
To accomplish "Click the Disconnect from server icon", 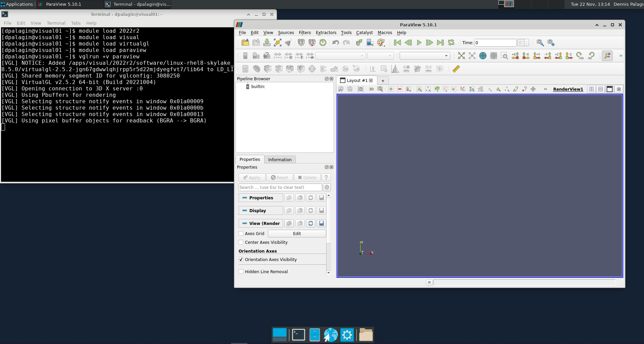I will [x=312, y=42].
